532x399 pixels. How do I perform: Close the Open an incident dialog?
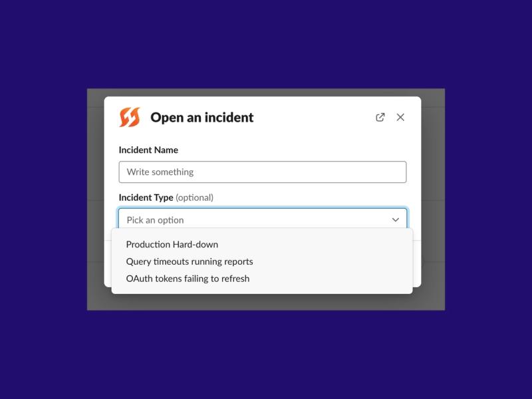coord(400,117)
